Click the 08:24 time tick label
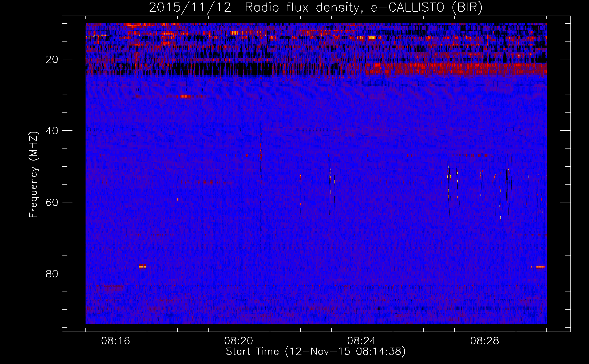The image size is (589, 364). click(x=362, y=341)
